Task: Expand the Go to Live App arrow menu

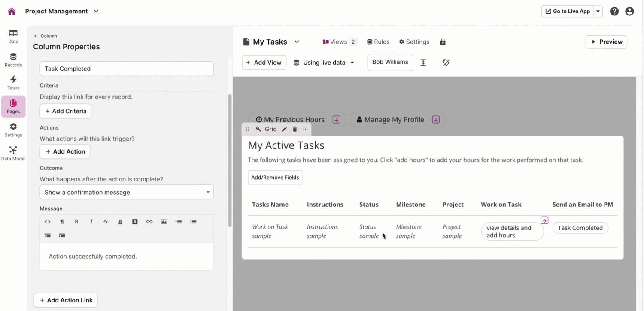Action: pos(598,12)
